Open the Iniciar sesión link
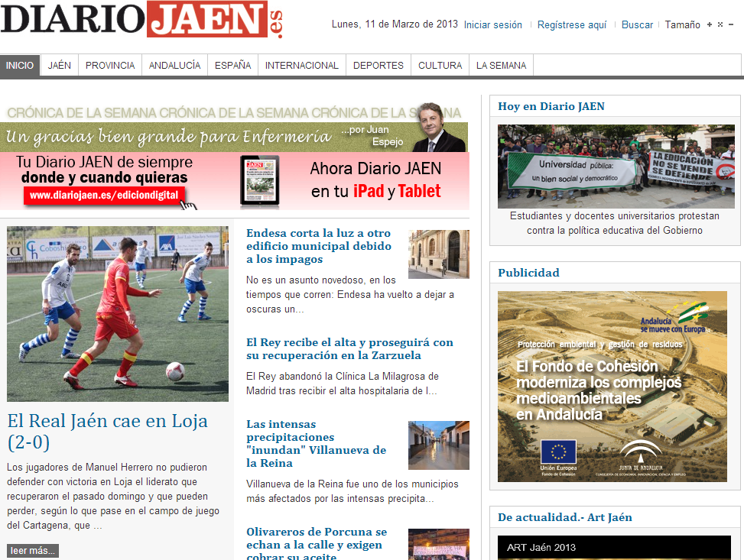The height and width of the screenshot is (560, 744). coord(493,24)
